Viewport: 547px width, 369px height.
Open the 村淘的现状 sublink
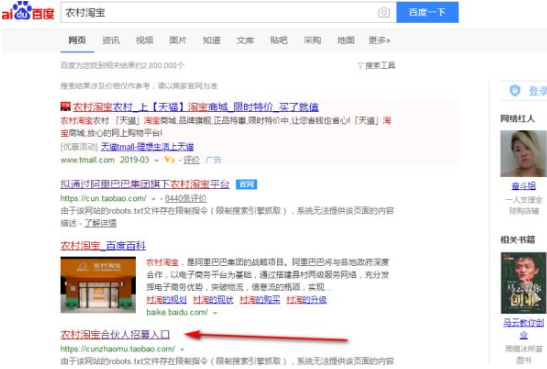coord(213,300)
